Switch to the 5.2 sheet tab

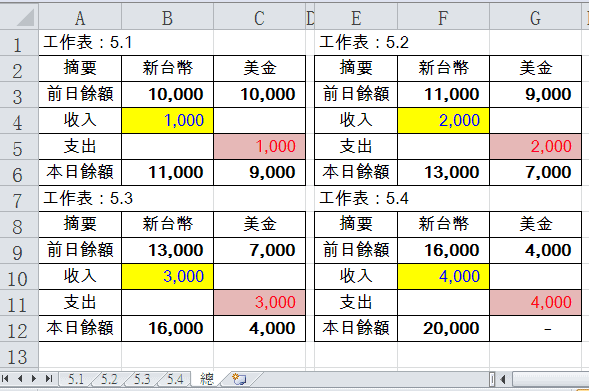109,379
